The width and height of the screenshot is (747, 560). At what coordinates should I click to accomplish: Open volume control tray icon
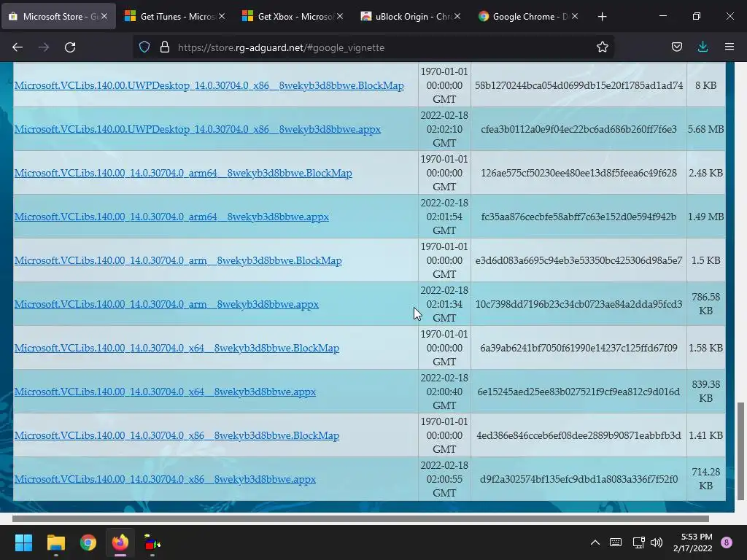coord(657,542)
